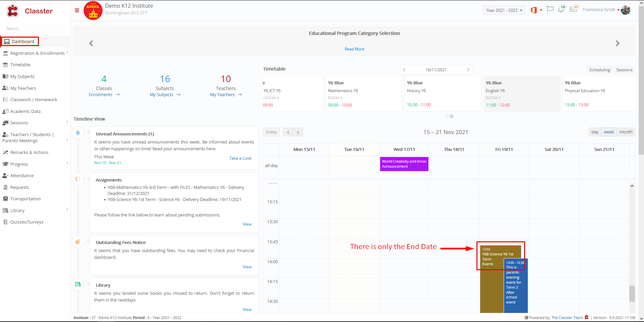644x322 pixels.
Task: Open messages envelope with 49 badge
Action: pos(574,9)
